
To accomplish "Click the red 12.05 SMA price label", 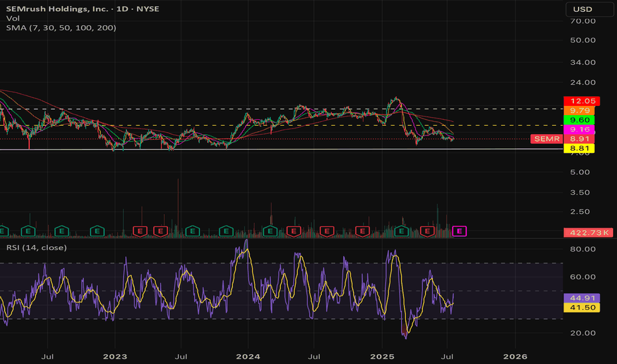I will [x=582, y=101].
